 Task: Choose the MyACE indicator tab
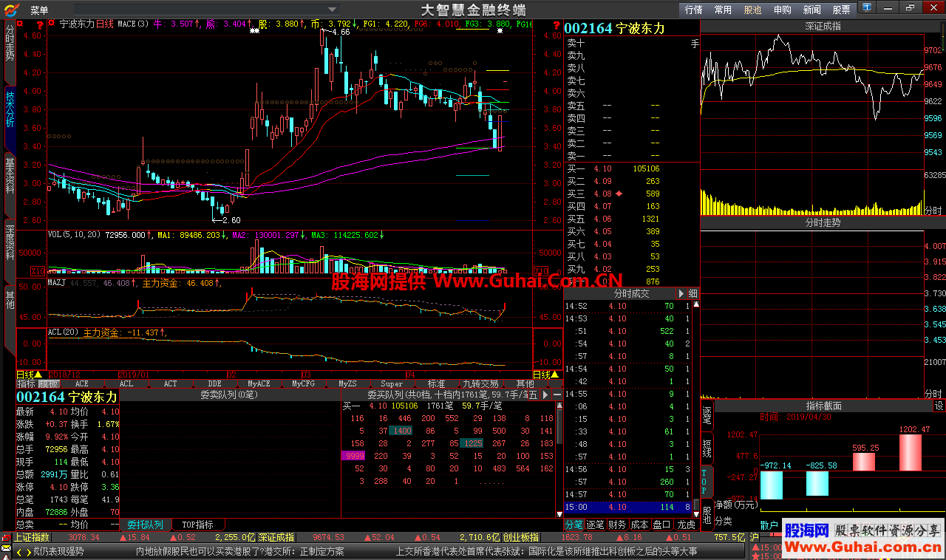tap(259, 384)
